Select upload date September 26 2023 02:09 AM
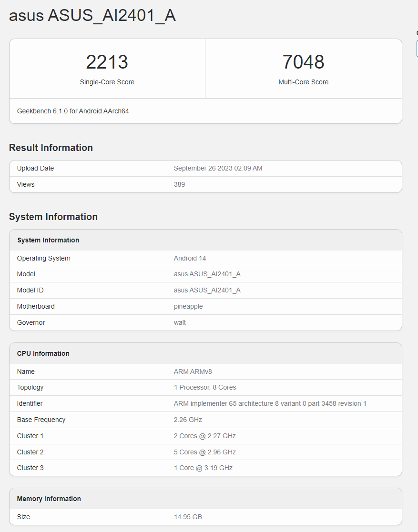This screenshot has height=532, width=418. 218,168
